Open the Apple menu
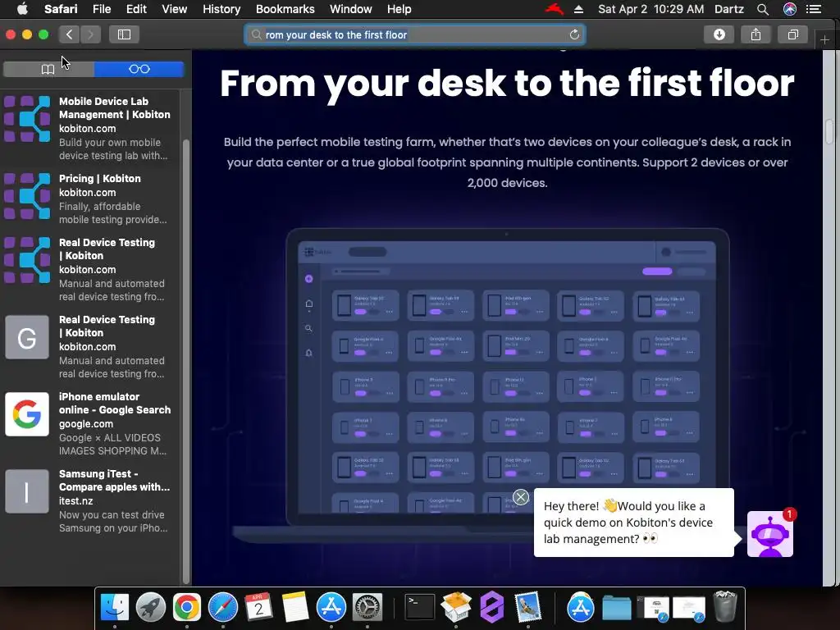 22,9
